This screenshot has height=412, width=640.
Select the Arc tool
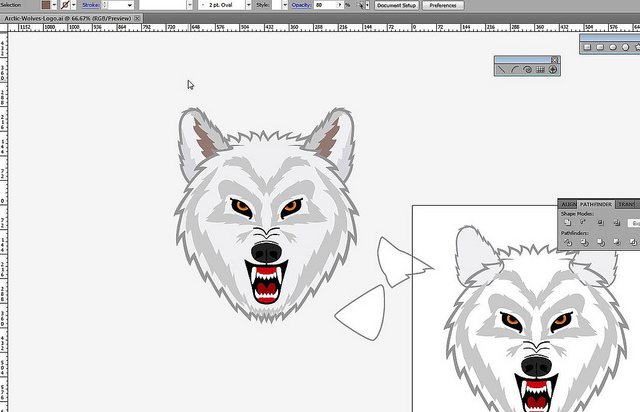tap(515, 69)
